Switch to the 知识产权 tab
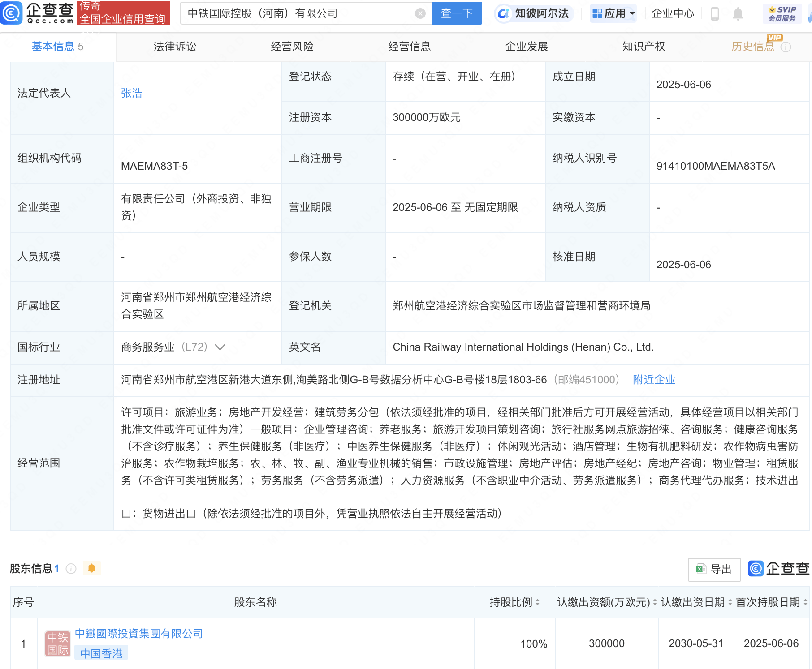812x669 pixels. click(x=644, y=47)
